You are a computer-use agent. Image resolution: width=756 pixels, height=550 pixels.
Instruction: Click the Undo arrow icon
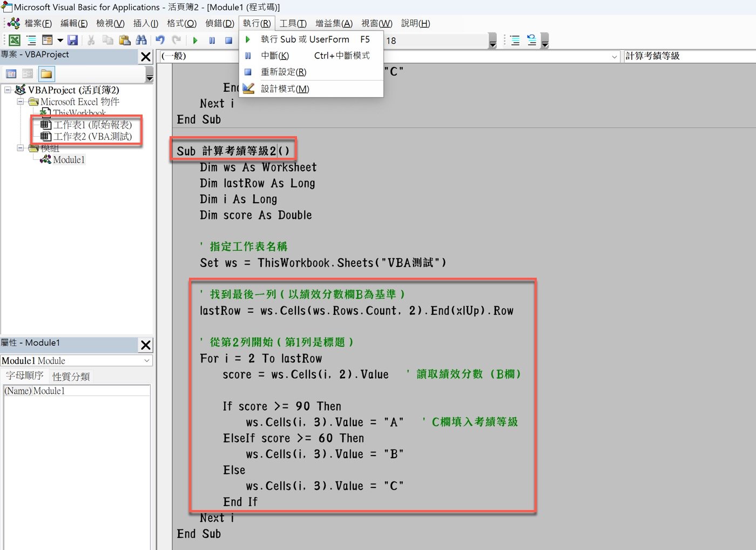point(160,40)
